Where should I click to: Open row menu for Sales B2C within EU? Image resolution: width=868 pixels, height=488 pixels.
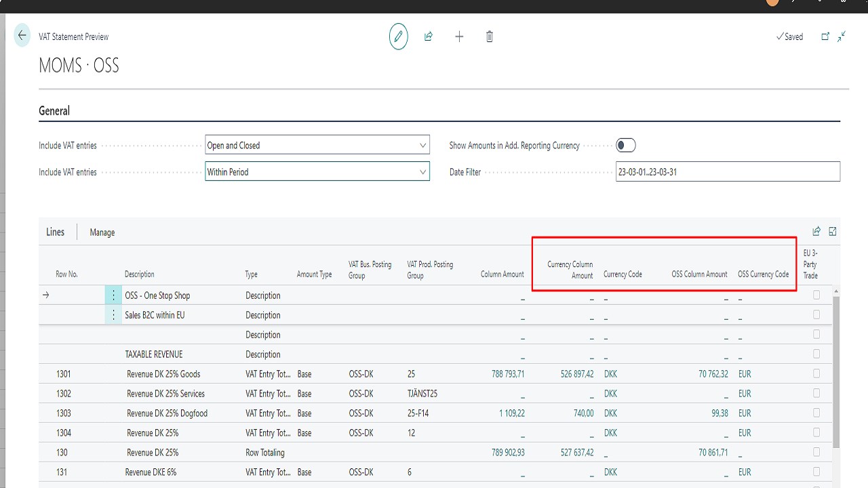[113, 315]
